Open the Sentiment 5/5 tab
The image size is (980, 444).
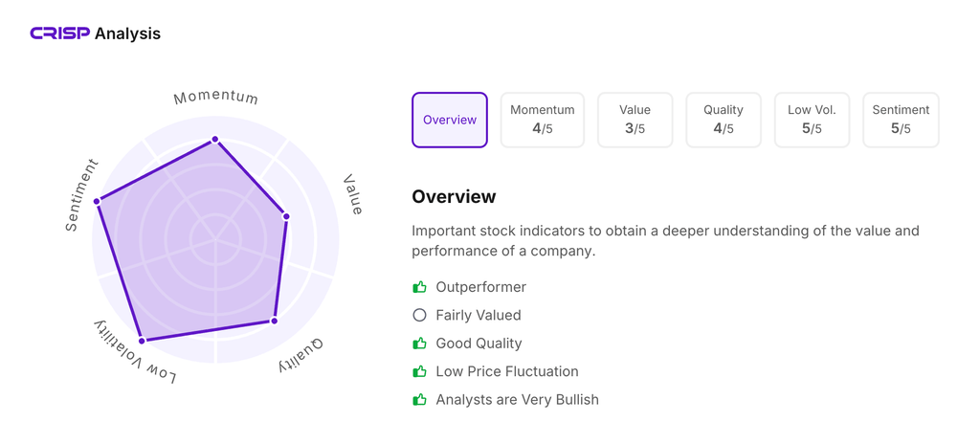901,120
